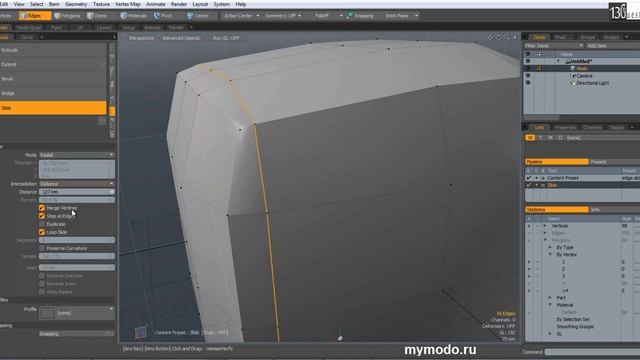Image resolution: width=640 pixels, height=360 pixels.
Task: Toggle the Snapping toolbar button
Action: point(361,16)
